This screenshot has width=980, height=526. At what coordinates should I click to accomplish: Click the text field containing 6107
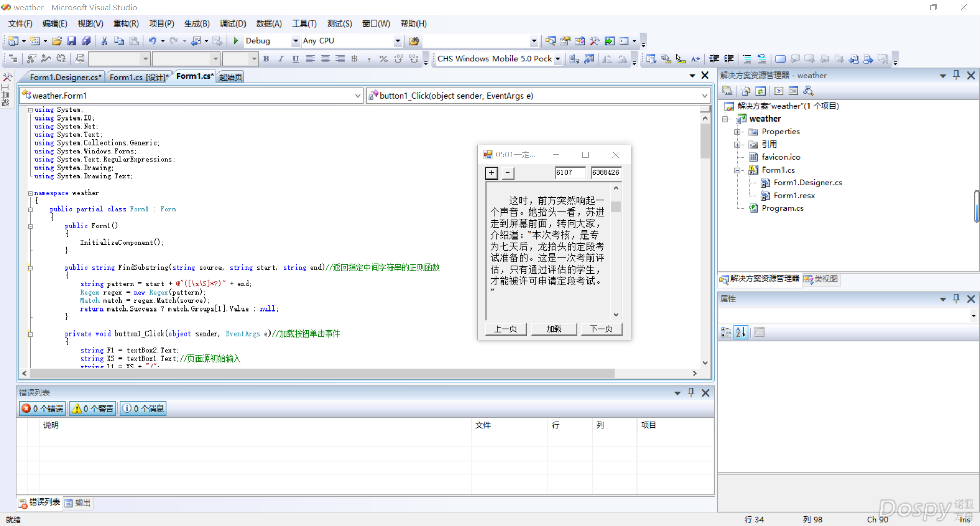570,173
